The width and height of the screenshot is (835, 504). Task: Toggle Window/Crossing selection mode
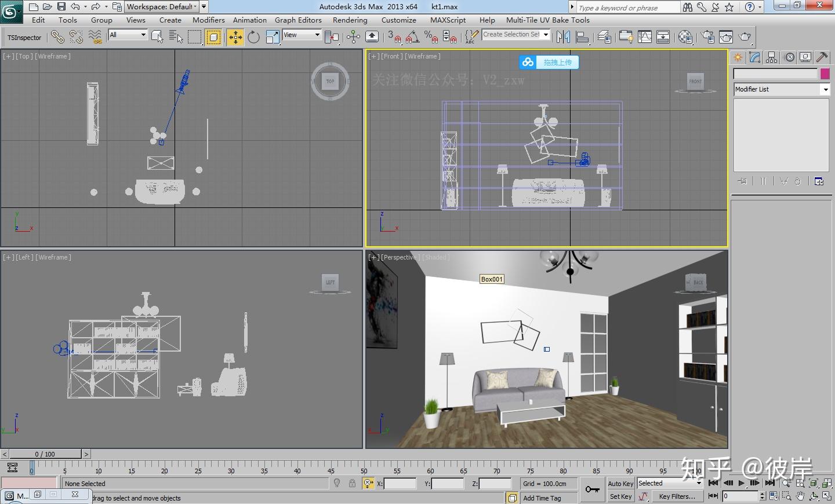[213, 37]
